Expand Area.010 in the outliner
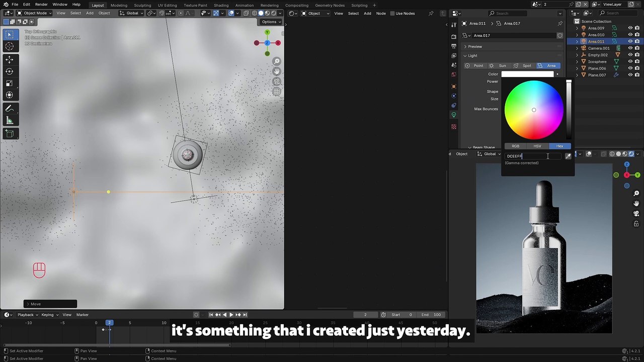 click(577, 35)
